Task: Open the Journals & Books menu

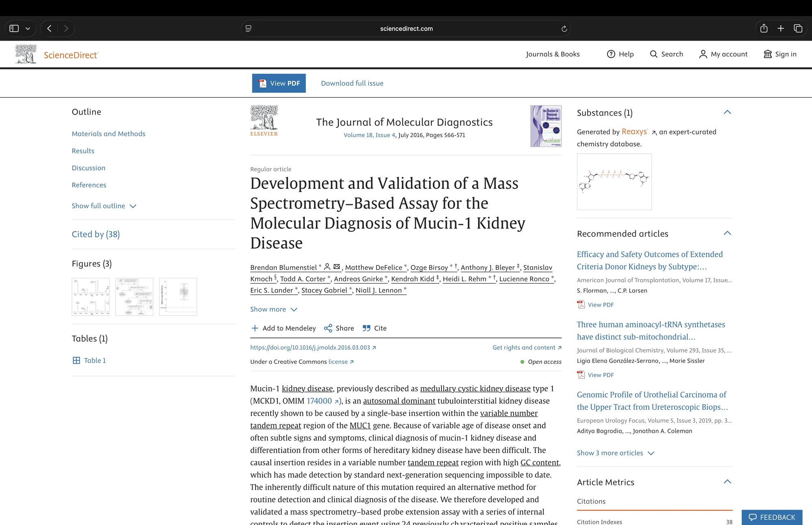Action: coord(553,54)
